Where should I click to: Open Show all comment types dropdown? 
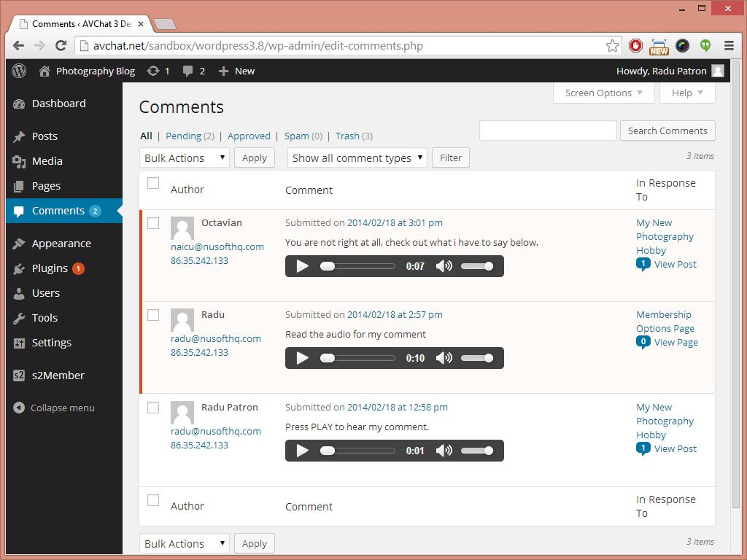coord(357,157)
